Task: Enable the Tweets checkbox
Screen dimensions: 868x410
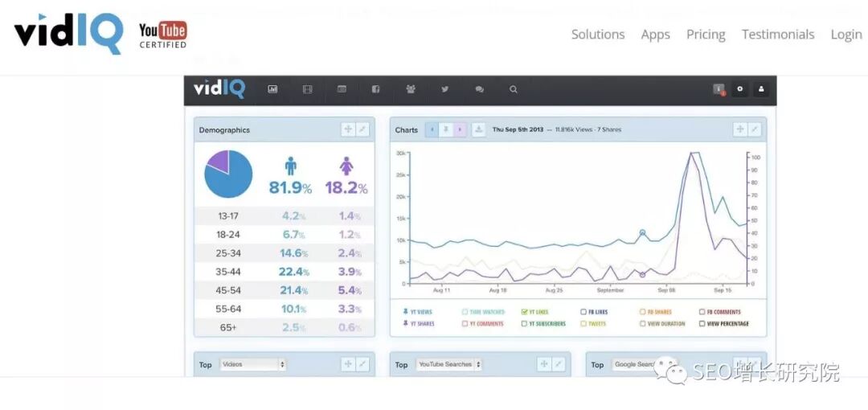Action: tap(583, 323)
